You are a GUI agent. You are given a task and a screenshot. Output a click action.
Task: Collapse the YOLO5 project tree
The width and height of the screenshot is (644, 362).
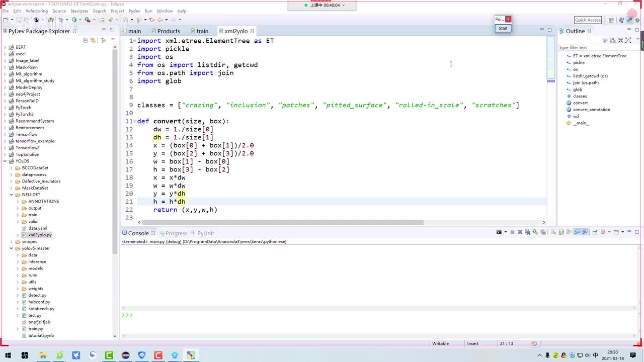(x=5, y=161)
